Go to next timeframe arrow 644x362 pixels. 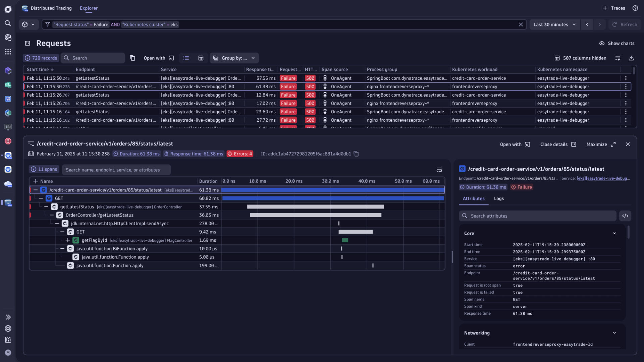tap(600, 24)
